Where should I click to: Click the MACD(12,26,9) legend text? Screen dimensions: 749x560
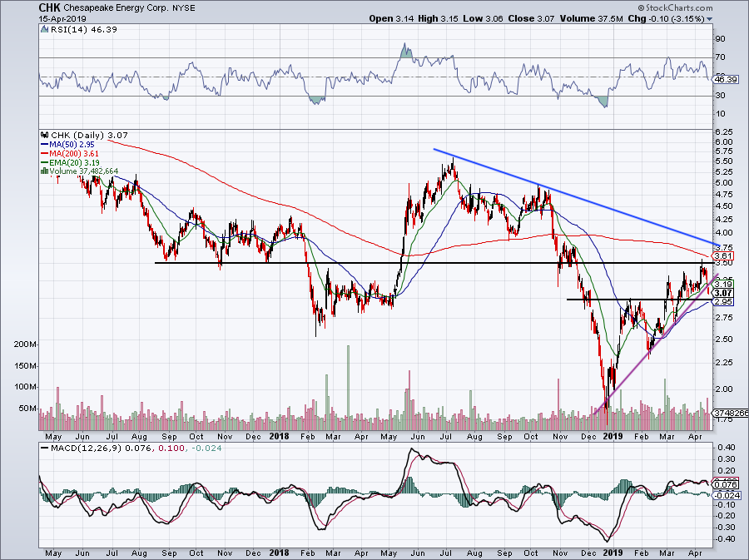86,448
